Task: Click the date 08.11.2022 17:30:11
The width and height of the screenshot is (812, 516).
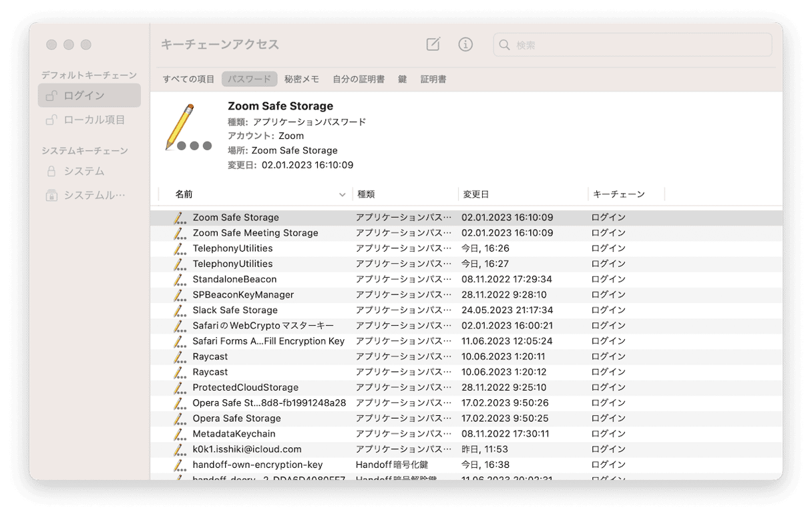Action: coord(505,433)
